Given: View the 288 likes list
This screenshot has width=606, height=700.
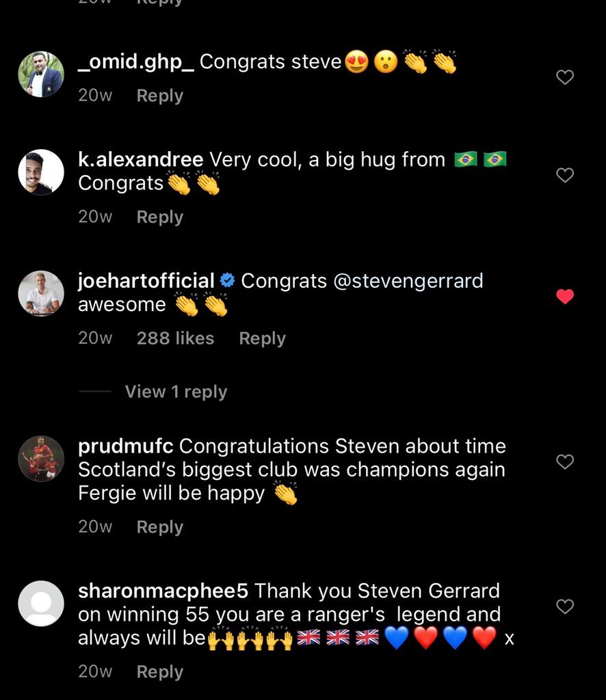Looking at the screenshot, I should coord(176,338).
